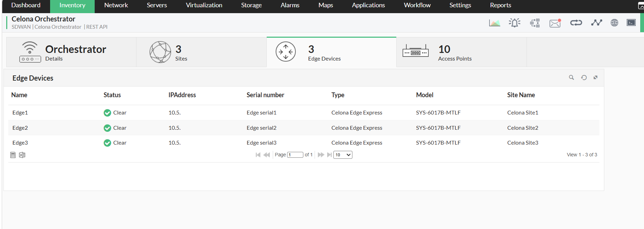Open the graphs area chart icon
Screen dimensions: 644x229
(494, 23)
